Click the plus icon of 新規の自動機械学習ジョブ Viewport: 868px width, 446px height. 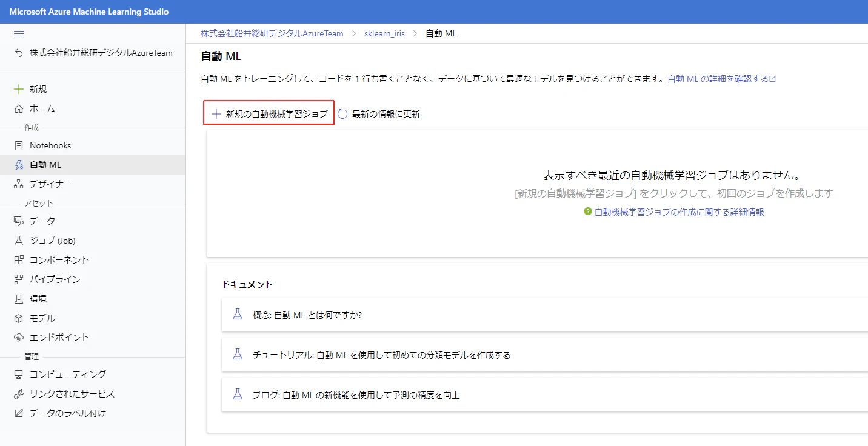pos(216,114)
